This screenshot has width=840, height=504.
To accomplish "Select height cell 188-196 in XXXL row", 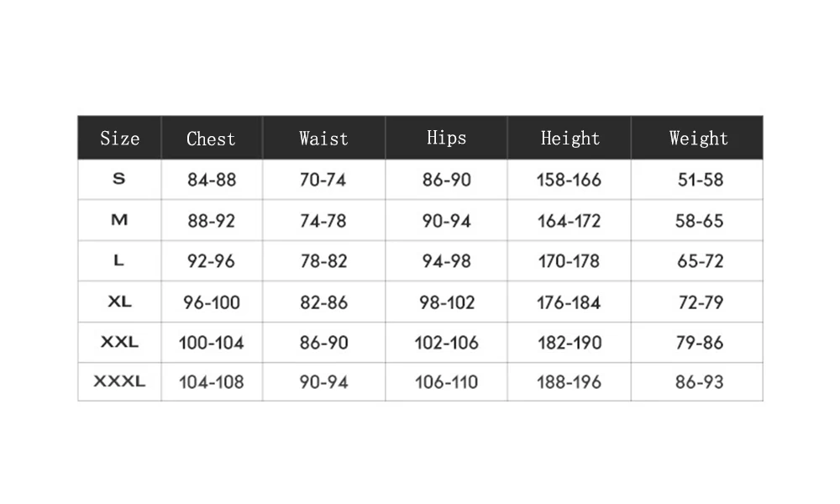I will click(x=570, y=382).
